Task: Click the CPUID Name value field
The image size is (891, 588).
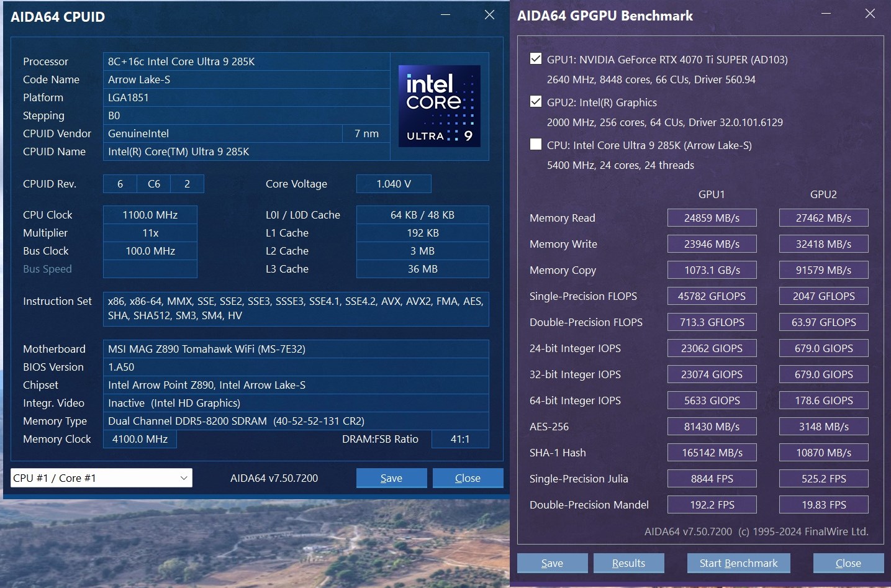Action: coord(246,152)
